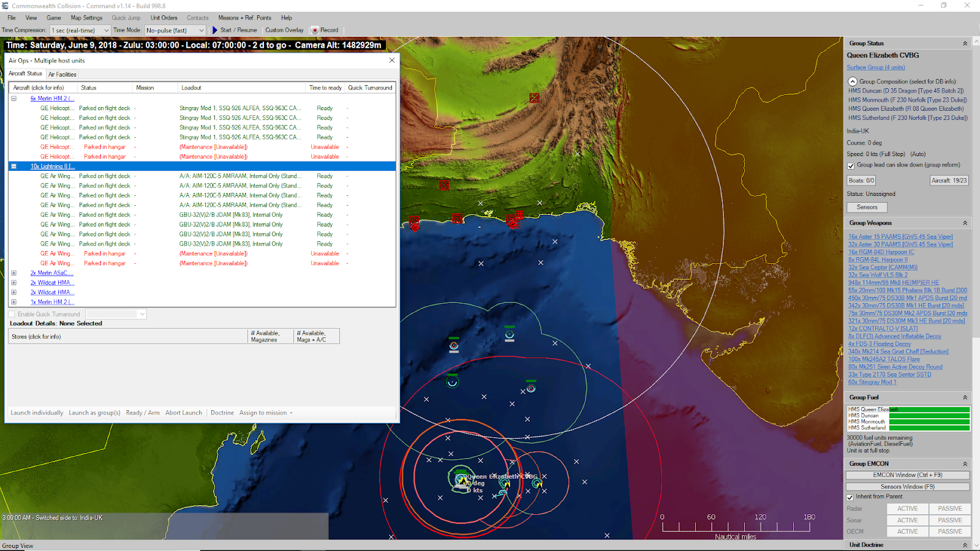Image resolution: width=980 pixels, height=551 pixels.
Task: Click the Start / Resume play arrow icon
Action: click(215, 30)
